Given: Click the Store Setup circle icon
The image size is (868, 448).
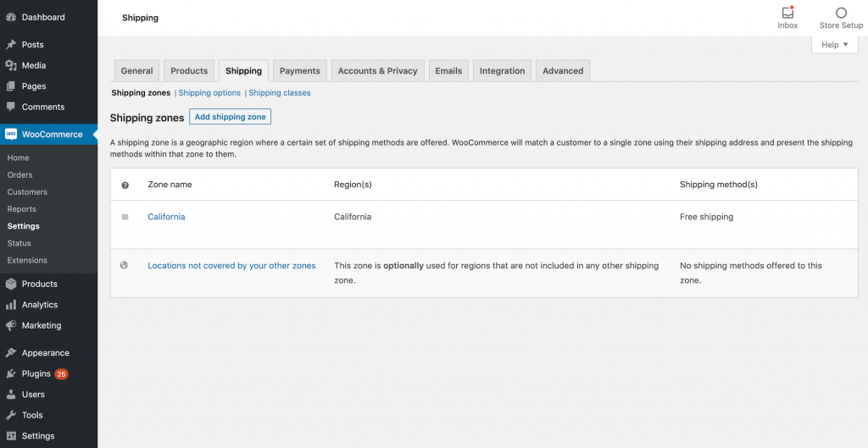Looking at the screenshot, I should click(x=841, y=13).
